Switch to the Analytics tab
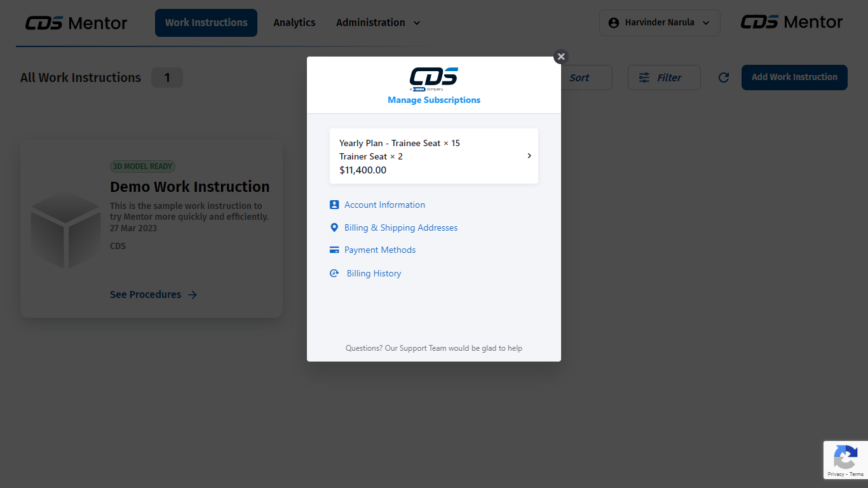This screenshot has height=488, width=868. click(294, 23)
